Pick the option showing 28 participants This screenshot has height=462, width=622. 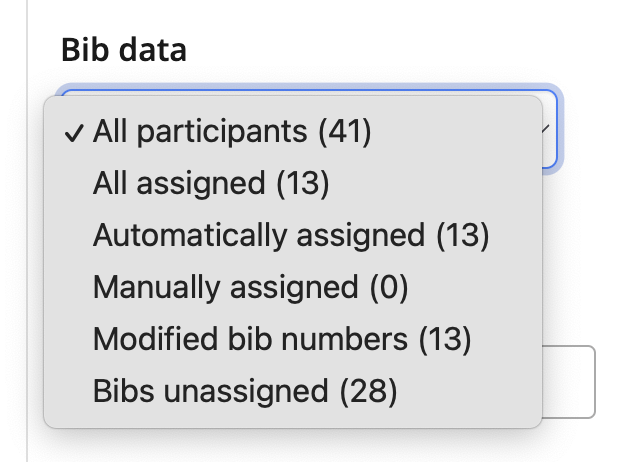[x=245, y=392]
